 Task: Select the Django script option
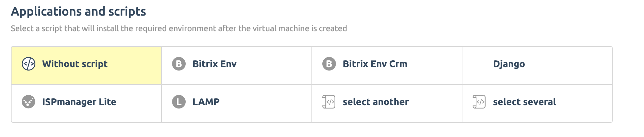[x=509, y=64]
